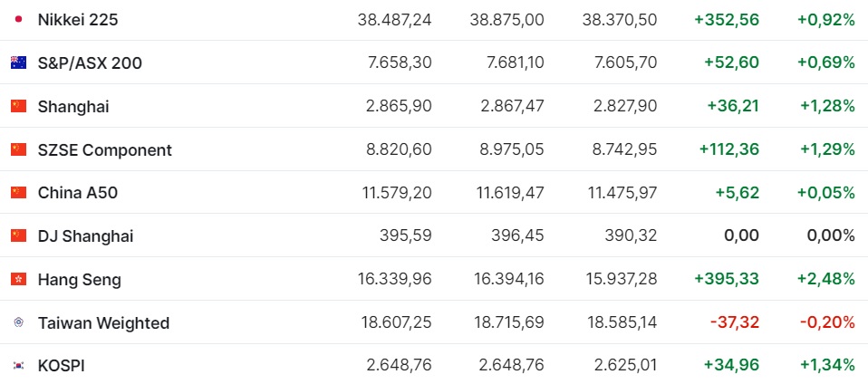Open the Taiwan Weighted index link
Image resolution: width=868 pixels, height=384 pixels.
103,323
